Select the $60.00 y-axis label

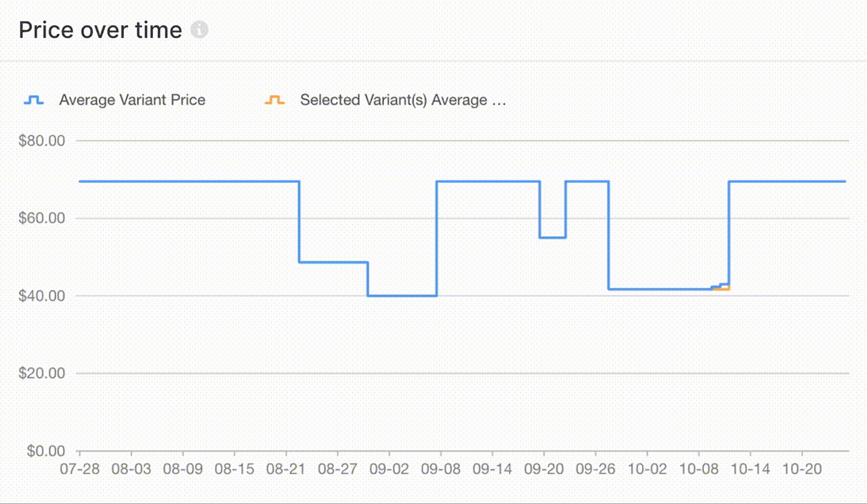[x=42, y=218]
